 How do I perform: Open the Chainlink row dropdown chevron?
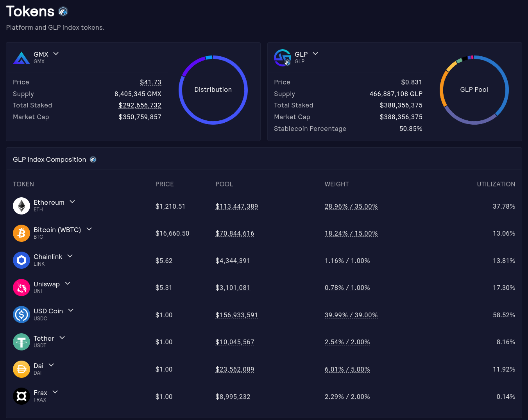coord(70,256)
